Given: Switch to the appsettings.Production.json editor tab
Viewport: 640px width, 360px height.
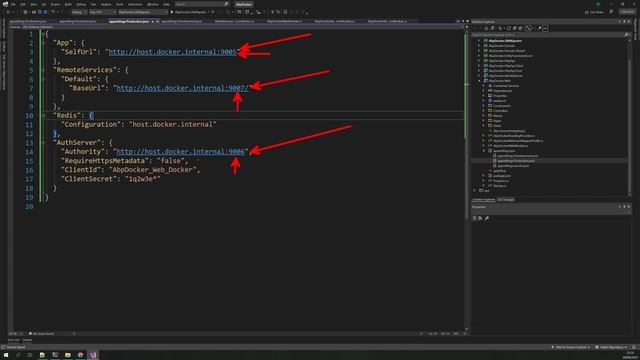Looking at the screenshot, I should (129, 21).
